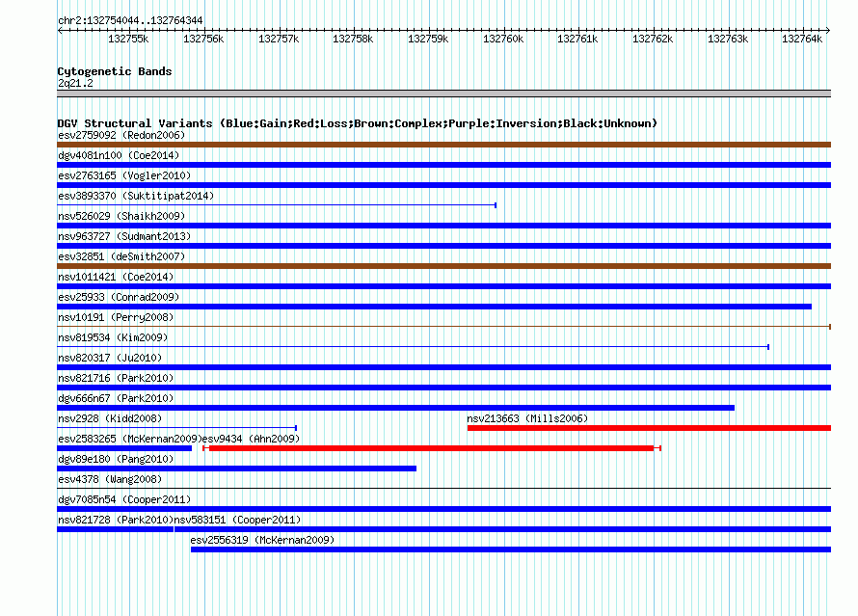Click the esv2583265 (McKernan2009) label
This screenshot has width=858, height=616.
point(130,439)
